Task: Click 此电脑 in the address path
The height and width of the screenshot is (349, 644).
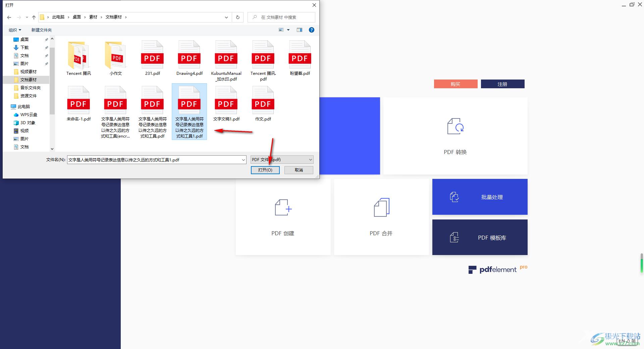Action: [x=58, y=17]
